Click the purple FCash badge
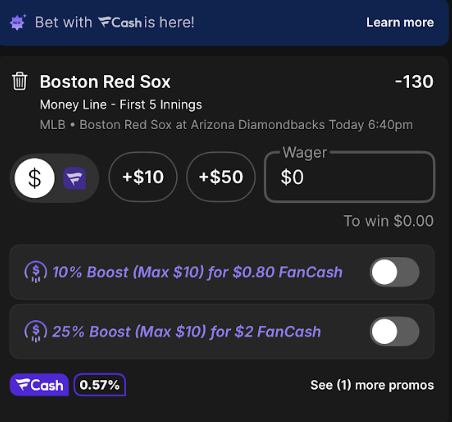Viewport: 452px width, 422px height. coord(39,385)
